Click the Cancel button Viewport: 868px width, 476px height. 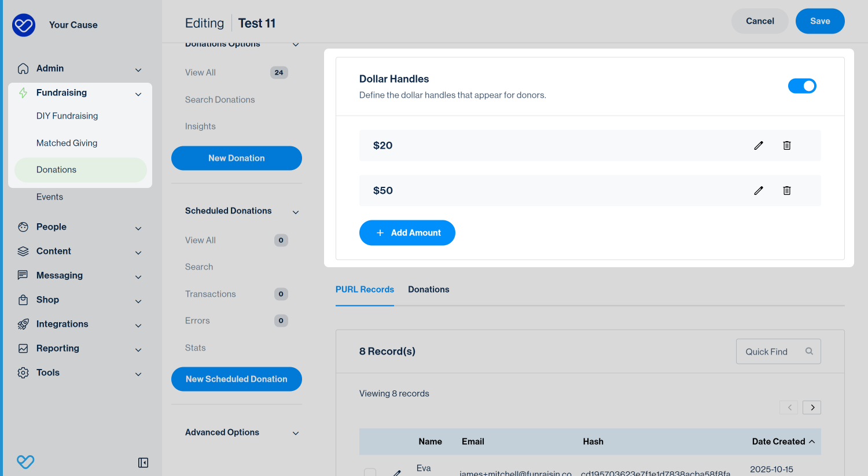(760, 21)
